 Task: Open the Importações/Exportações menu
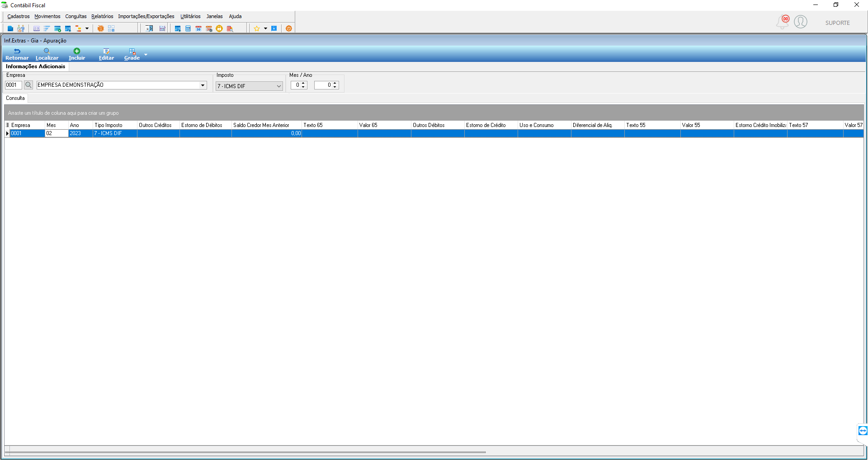(146, 16)
